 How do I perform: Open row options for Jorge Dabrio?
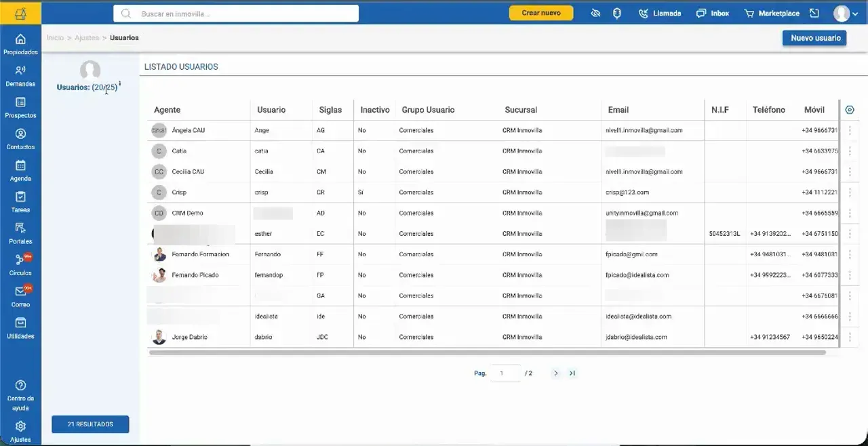coord(850,337)
